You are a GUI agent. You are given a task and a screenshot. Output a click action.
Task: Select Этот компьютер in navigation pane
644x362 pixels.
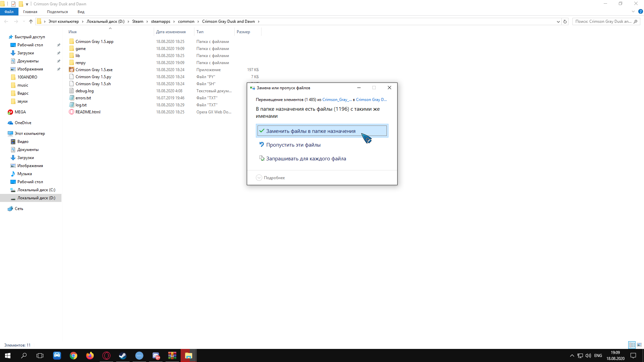point(30,134)
